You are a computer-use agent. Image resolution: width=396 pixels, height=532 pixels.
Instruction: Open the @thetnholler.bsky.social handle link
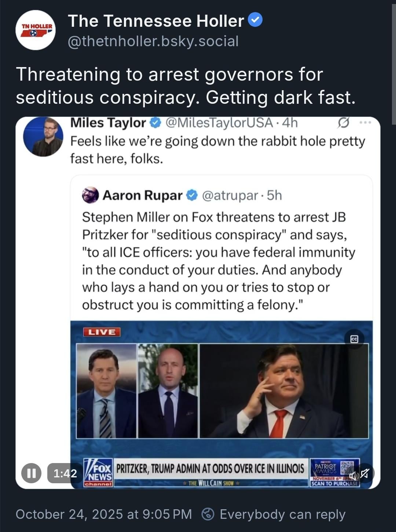click(x=153, y=41)
